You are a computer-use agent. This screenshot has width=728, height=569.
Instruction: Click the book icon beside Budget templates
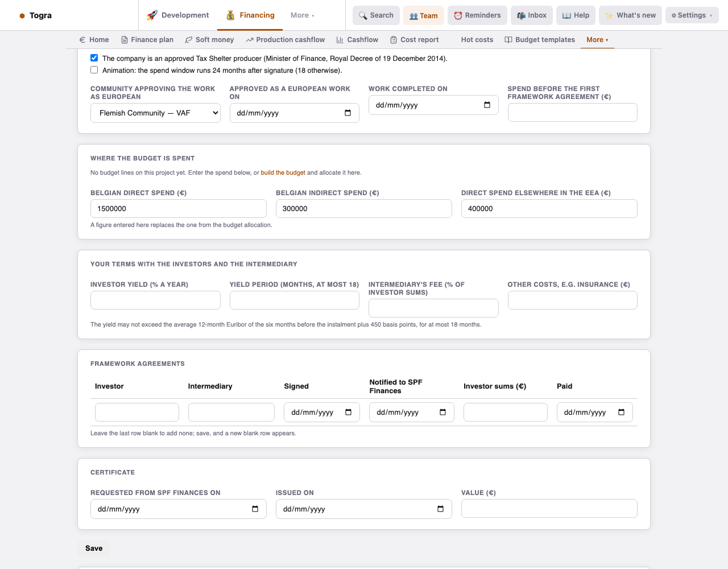coord(508,40)
